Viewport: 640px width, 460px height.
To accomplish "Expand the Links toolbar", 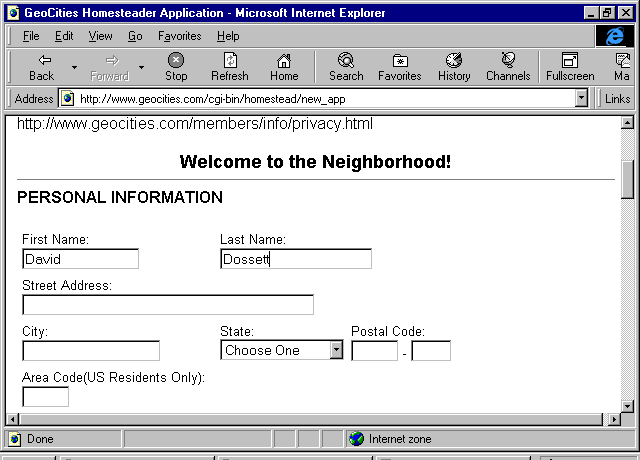I will pyautogui.click(x=617, y=99).
